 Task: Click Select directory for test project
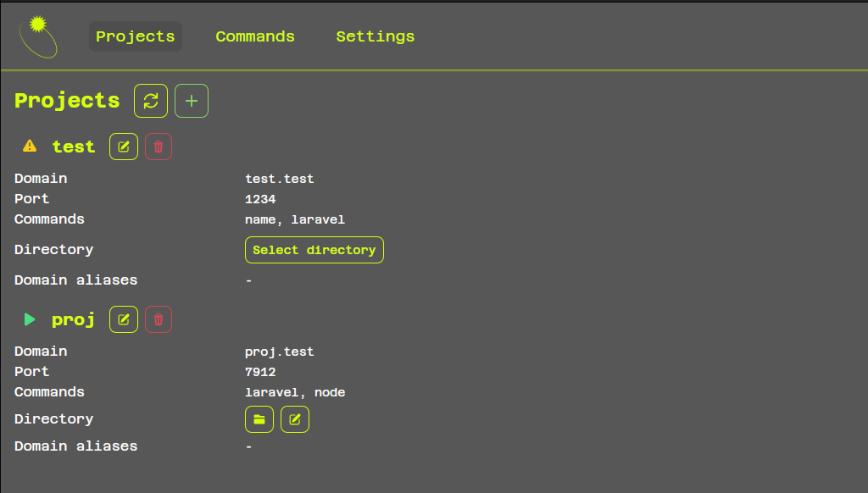[x=314, y=250]
